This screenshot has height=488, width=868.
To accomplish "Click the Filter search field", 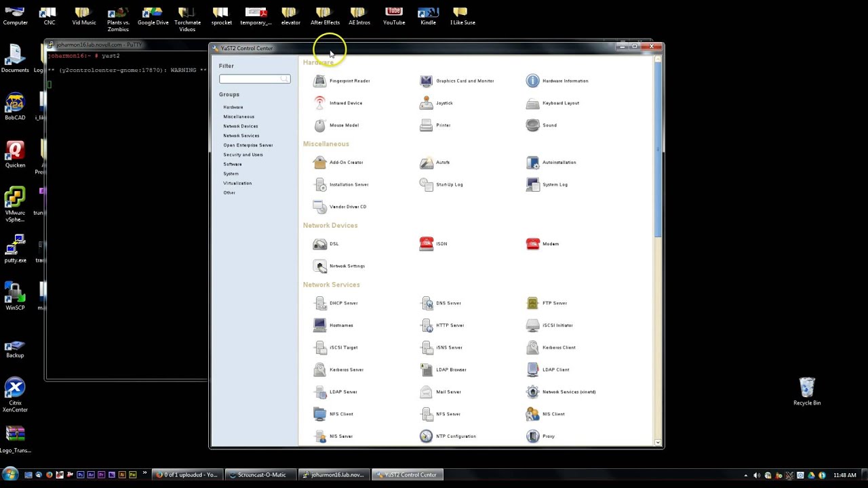I will 255,79.
